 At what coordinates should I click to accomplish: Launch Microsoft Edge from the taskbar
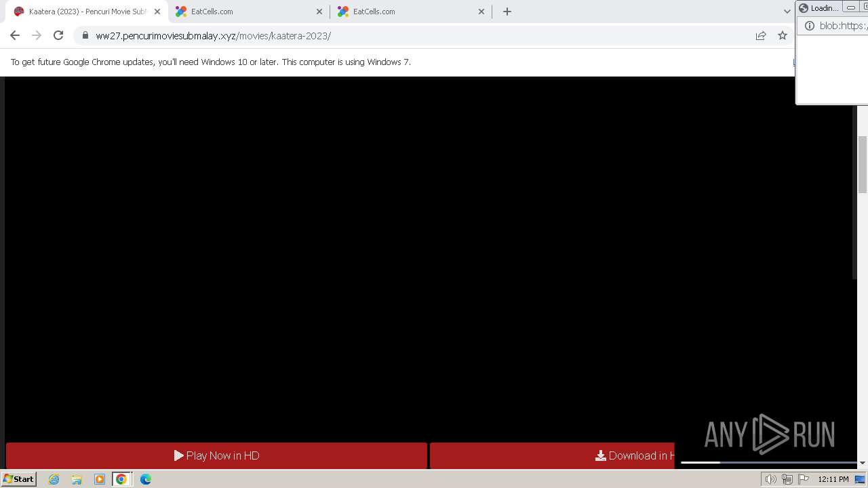146,479
